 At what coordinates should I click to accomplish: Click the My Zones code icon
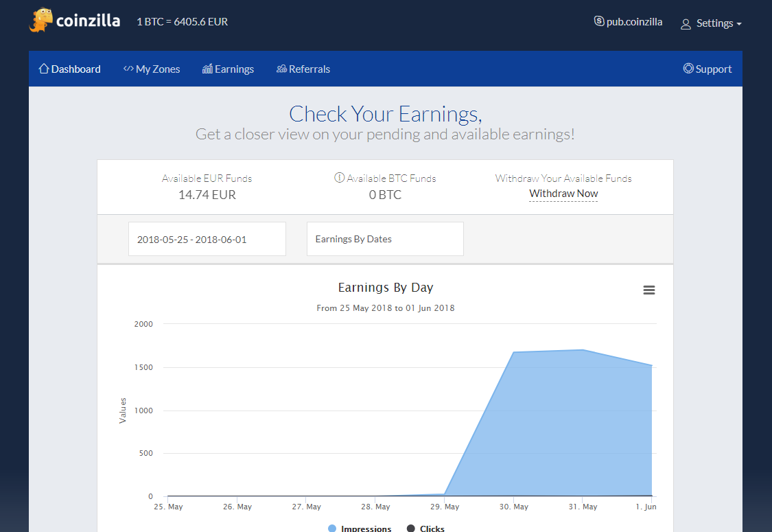(x=128, y=69)
